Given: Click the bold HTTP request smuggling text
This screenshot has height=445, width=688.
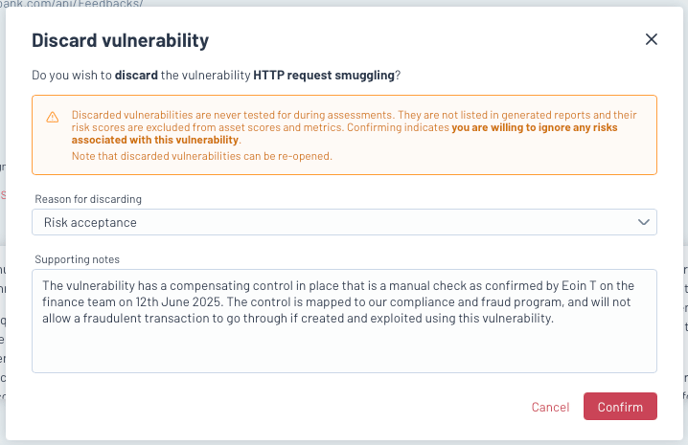Looking at the screenshot, I should (x=324, y=75).
